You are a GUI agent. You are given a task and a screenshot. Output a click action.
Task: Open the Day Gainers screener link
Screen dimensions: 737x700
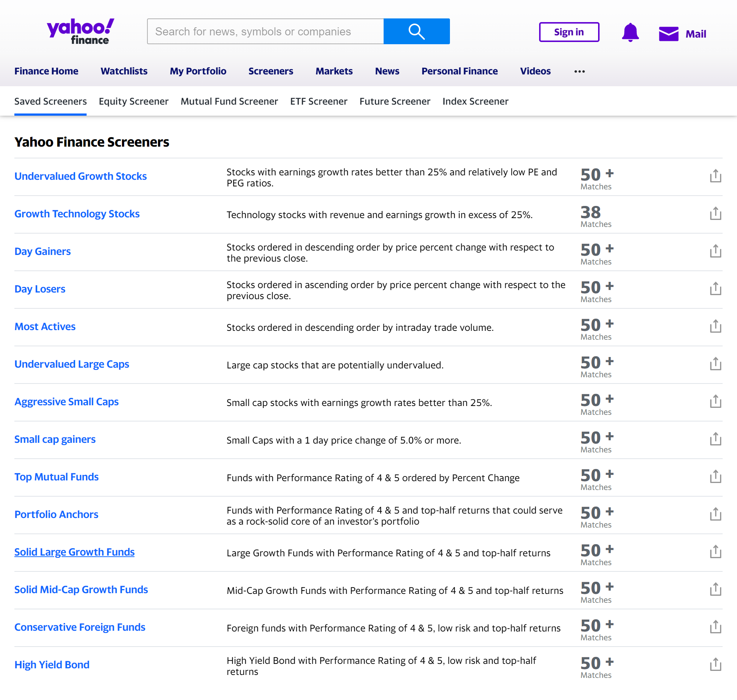(x=42, y=252)
